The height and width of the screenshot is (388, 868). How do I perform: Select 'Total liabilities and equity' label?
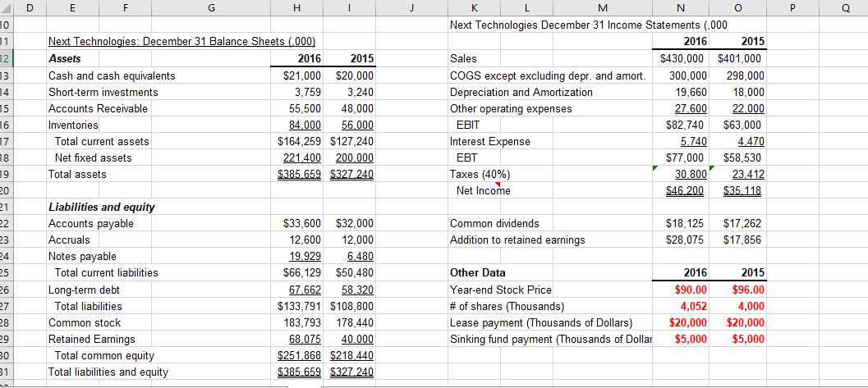click(x=108, y=372)
